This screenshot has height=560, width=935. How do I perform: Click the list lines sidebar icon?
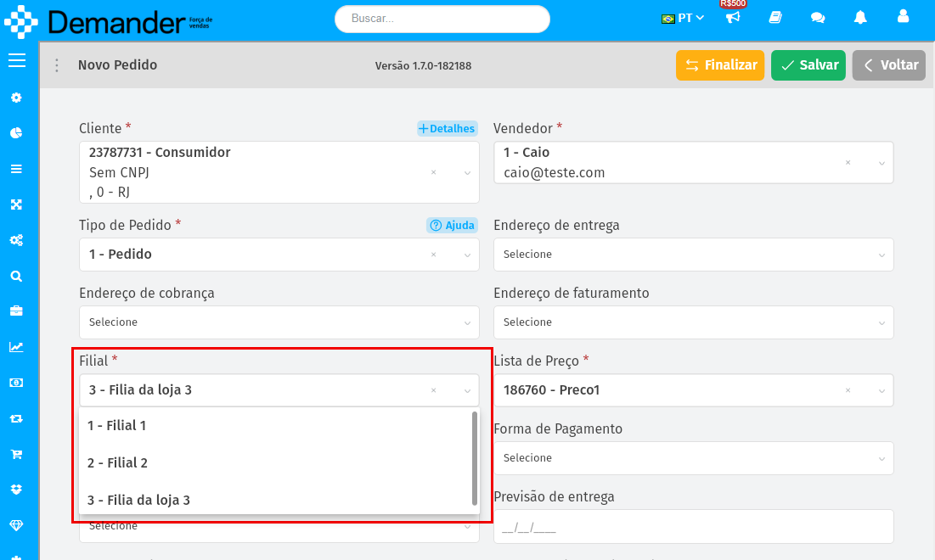tap(17, 169)
